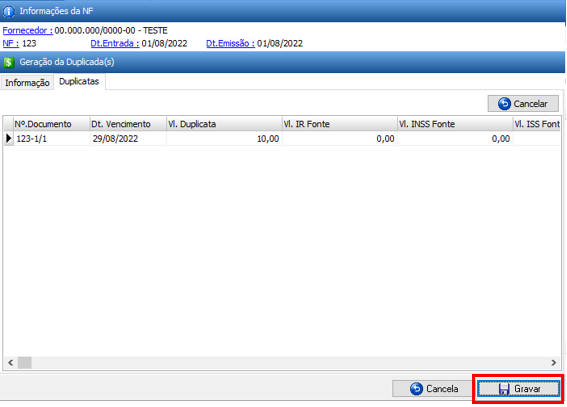The width and height of the screenshot is (567, 407).
Task: Click the Dt.Emissão link
Action: coord(230,43)
